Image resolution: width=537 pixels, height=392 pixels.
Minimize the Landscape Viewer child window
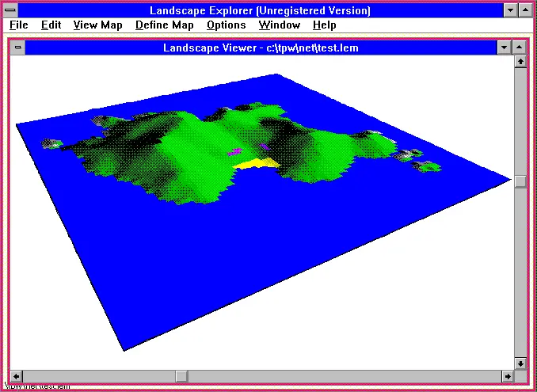[504, 48]
